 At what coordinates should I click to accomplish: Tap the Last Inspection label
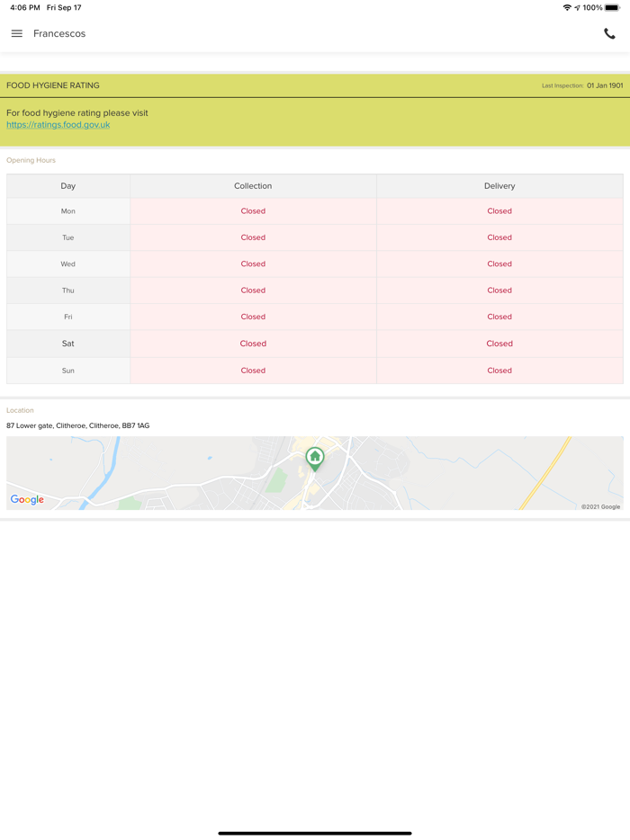(x=562, y=85)
